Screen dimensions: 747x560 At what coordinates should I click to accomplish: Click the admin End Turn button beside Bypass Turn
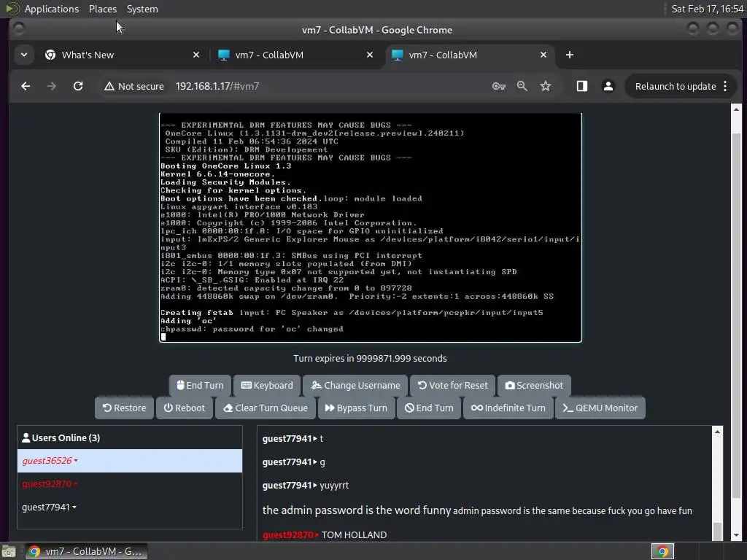[x=429, y=408]
